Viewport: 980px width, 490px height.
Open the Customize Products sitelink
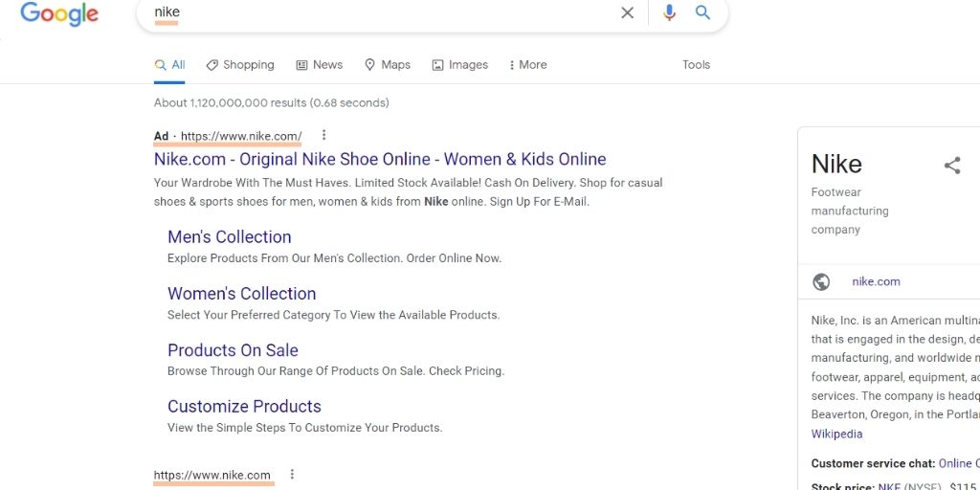[x=244, y=406]
